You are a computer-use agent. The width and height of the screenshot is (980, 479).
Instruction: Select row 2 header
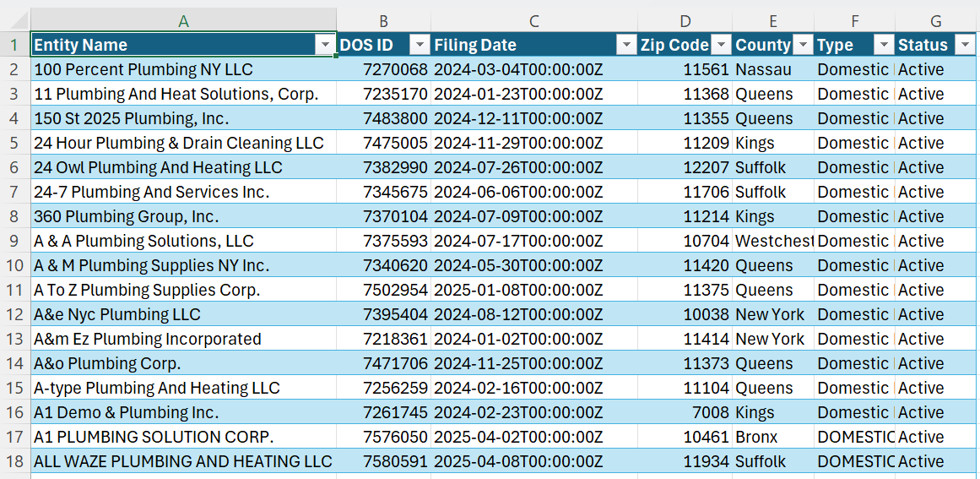pyautogui.click(x=15, y=69)
